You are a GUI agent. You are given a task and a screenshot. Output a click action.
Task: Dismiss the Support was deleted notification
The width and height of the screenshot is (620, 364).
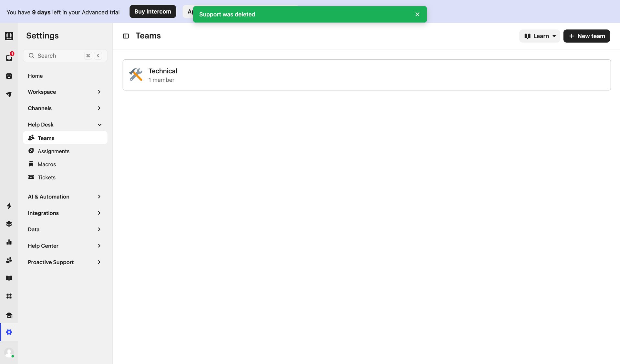(x=417, y=14)
